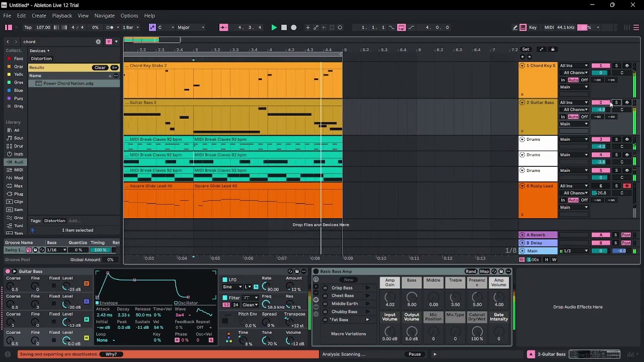The height and width of the screenshot is (362, 644).
Task: Stop playback with the Stop button
Action: (x=284, y=28)
